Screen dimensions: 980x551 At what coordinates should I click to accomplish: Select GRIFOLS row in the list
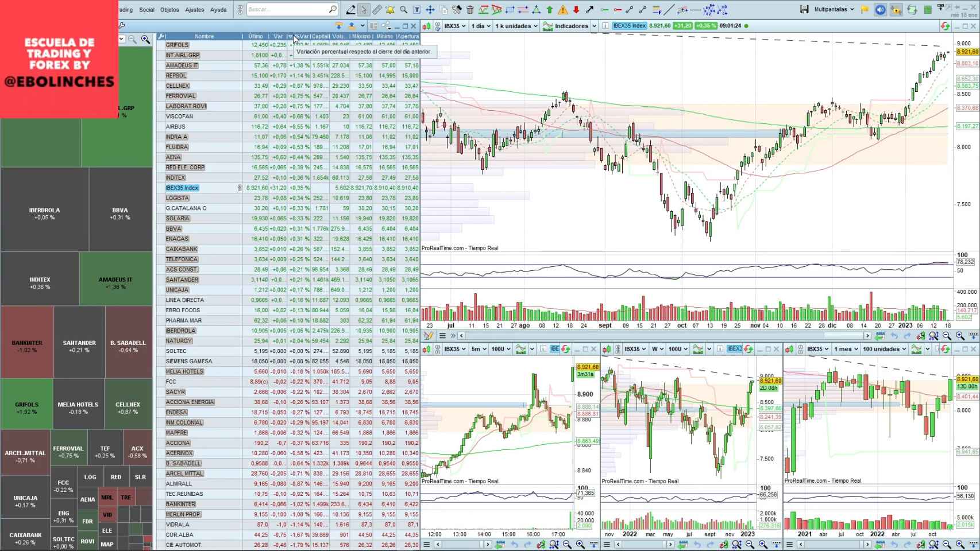(x=288, y=45)
